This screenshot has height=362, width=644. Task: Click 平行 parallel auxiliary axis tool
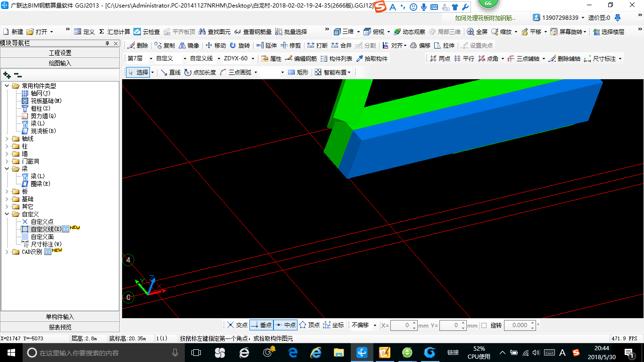464,58
